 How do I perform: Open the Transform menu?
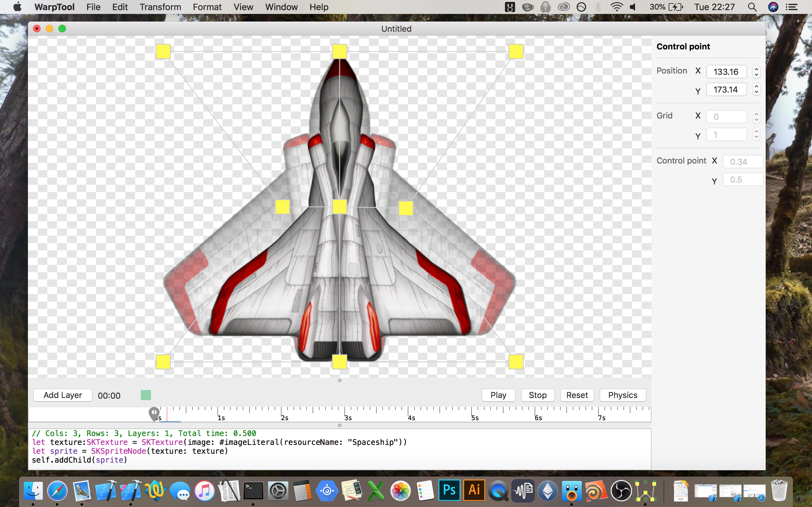coord(160,7)
